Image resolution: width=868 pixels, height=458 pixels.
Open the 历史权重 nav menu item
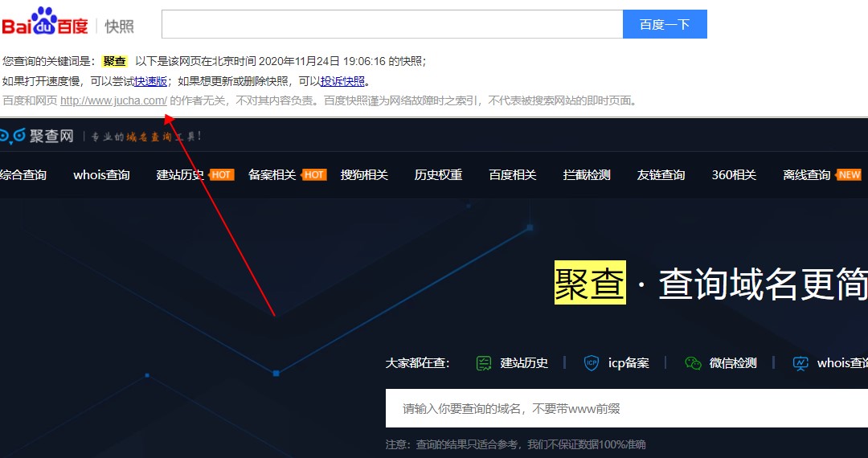439,175
